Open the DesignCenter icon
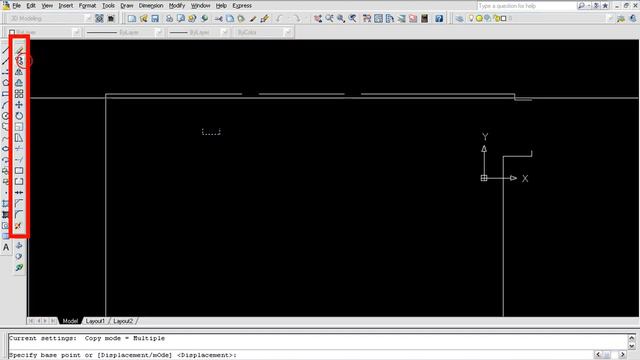This screenshot has width=640, height=360. (x=378, y=18)
